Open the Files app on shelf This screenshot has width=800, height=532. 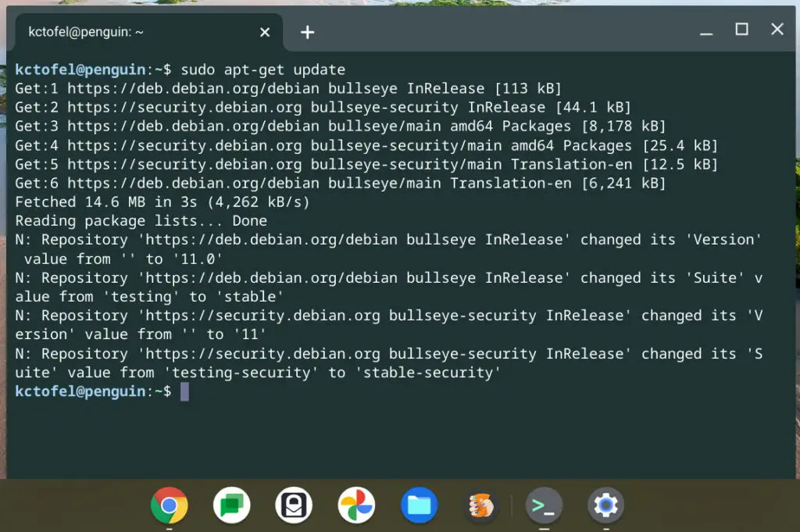coord(419,505)
